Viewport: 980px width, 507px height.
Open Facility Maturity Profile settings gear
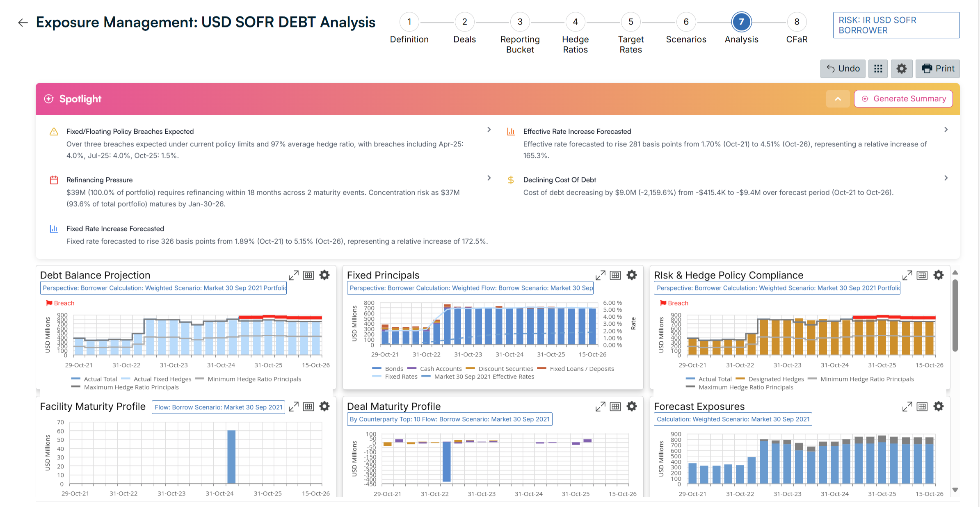(x=324, y=407)
